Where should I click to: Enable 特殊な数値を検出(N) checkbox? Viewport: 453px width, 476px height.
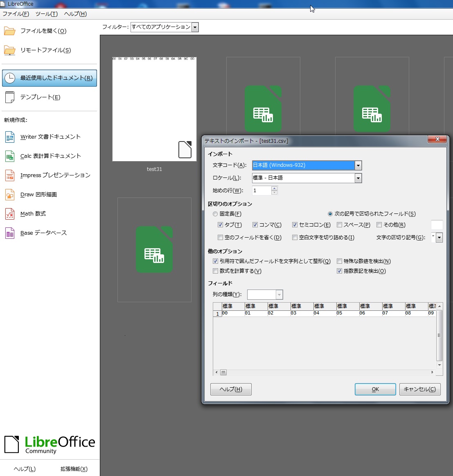point(339,261)
